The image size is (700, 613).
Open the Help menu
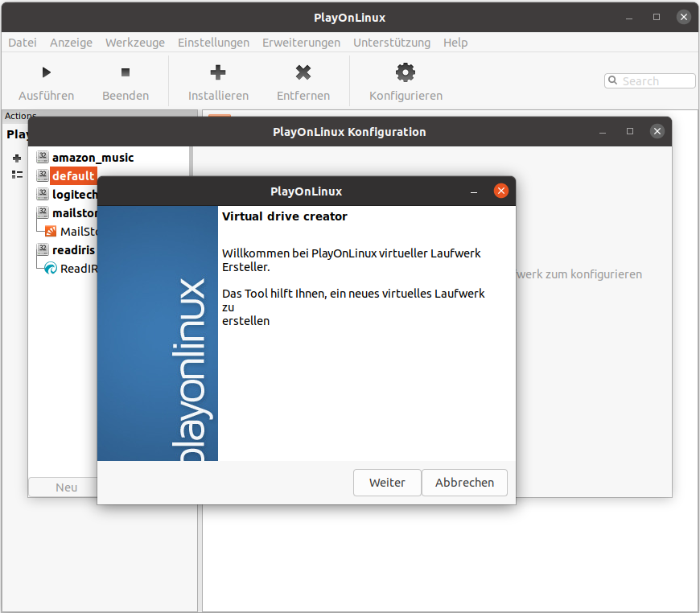pos(455,43)
